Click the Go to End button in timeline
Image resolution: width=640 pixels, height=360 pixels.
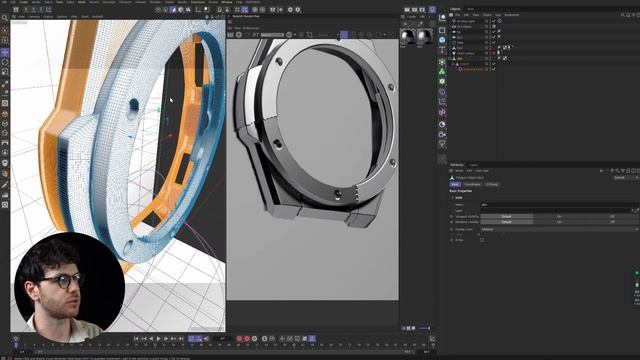[181, 339]
